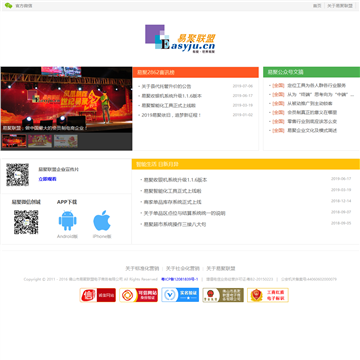360x360 pixels.
Task: Select the first carousel thumbnail
Action: [14, 141]
